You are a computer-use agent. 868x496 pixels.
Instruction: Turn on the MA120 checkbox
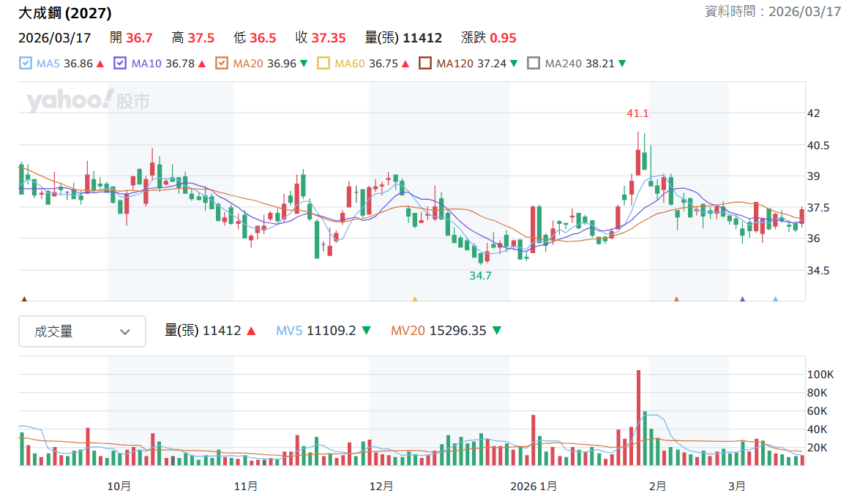[x=425, y=63]
